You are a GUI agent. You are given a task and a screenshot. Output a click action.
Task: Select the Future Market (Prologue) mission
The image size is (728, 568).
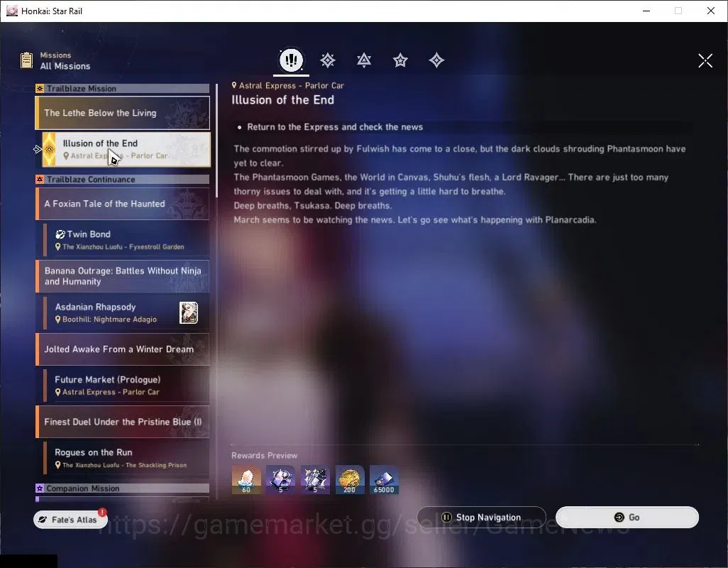click(x=126, y=386)
